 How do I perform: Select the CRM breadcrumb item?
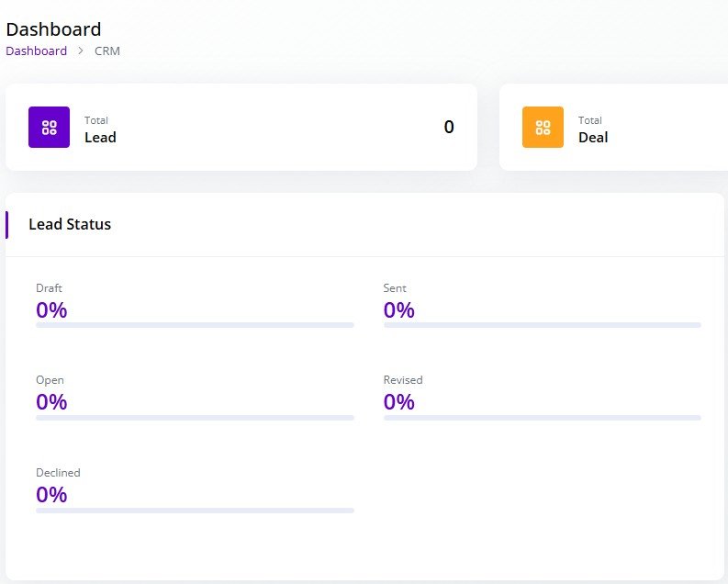(x=107, y=51)
